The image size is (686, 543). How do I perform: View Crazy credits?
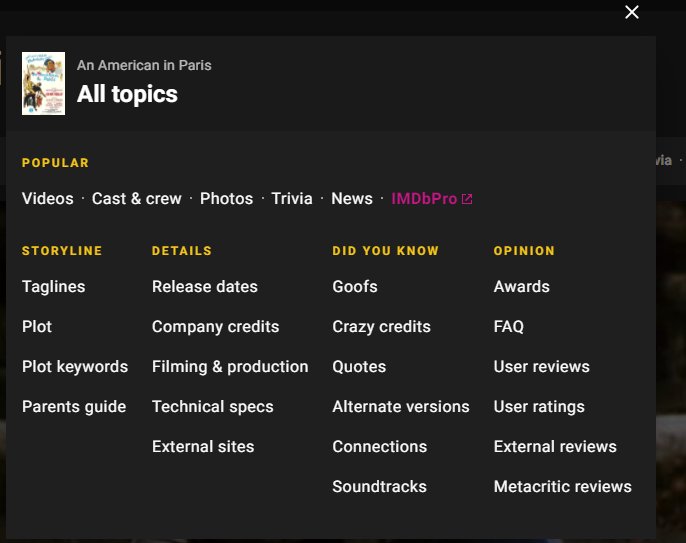(x=381, y=327)
